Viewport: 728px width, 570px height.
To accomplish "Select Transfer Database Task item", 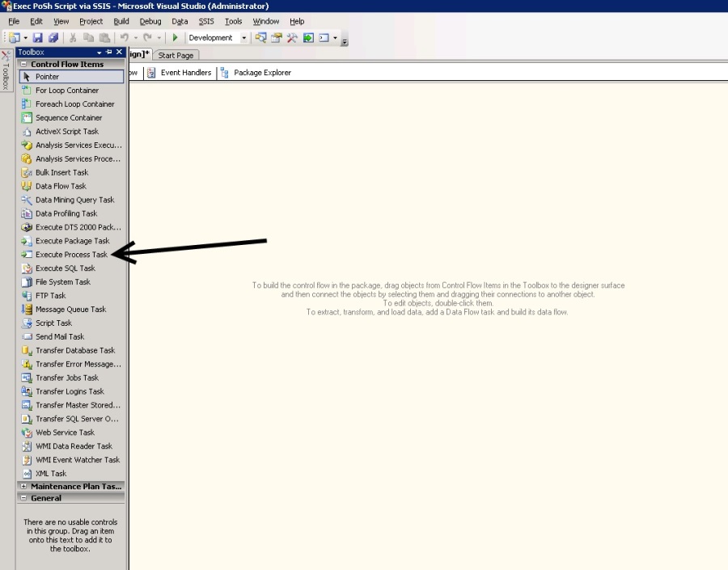I will pos(71,350).
